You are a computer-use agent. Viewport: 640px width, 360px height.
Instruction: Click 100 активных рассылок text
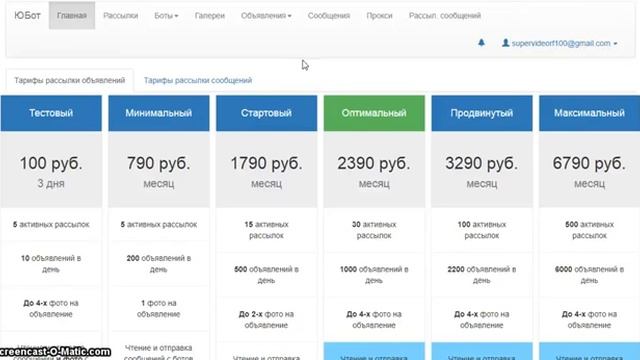click(x=482, y=230)
